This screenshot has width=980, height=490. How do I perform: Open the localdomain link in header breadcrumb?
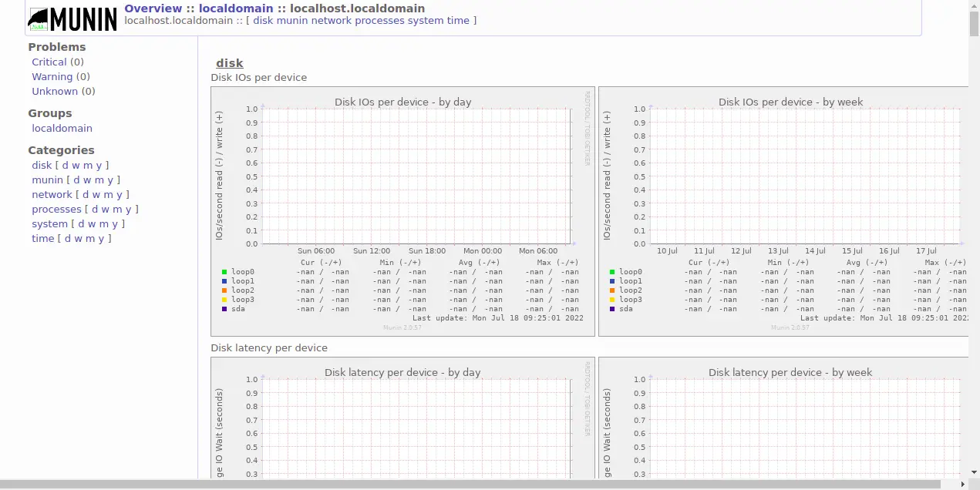(x=236, y=8)
